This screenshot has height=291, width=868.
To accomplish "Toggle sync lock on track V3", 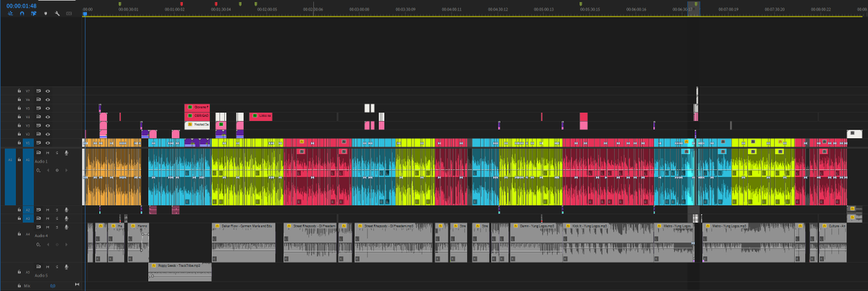I will [x=38, y=125].
